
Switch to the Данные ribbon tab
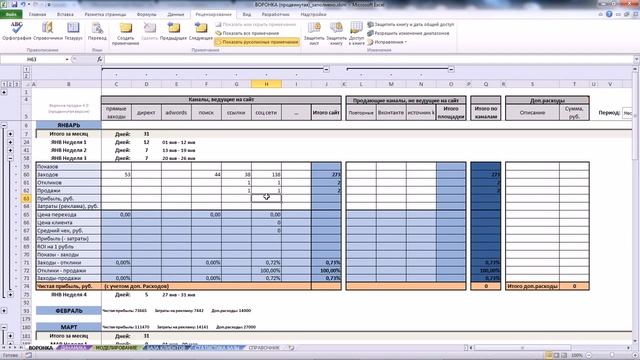(176, 14)
